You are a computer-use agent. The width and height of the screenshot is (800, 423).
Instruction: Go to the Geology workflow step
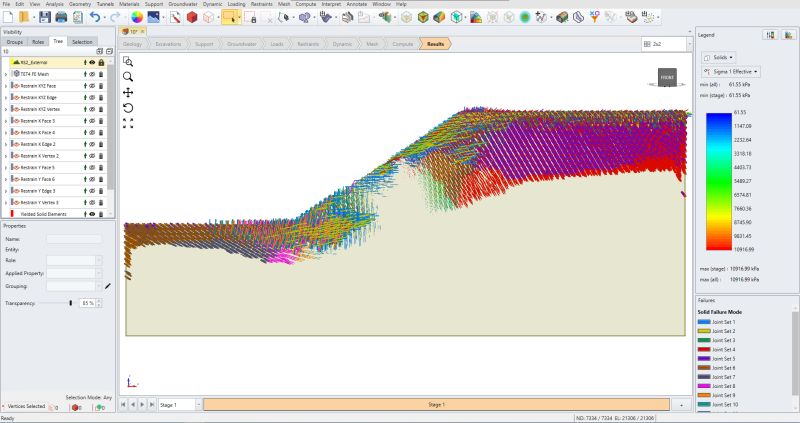click(x=133, y=44)
